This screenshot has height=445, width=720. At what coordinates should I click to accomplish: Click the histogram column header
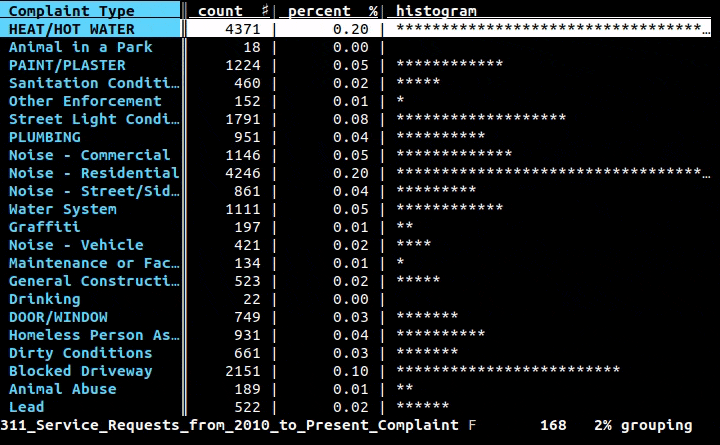(x=436, y=11)
